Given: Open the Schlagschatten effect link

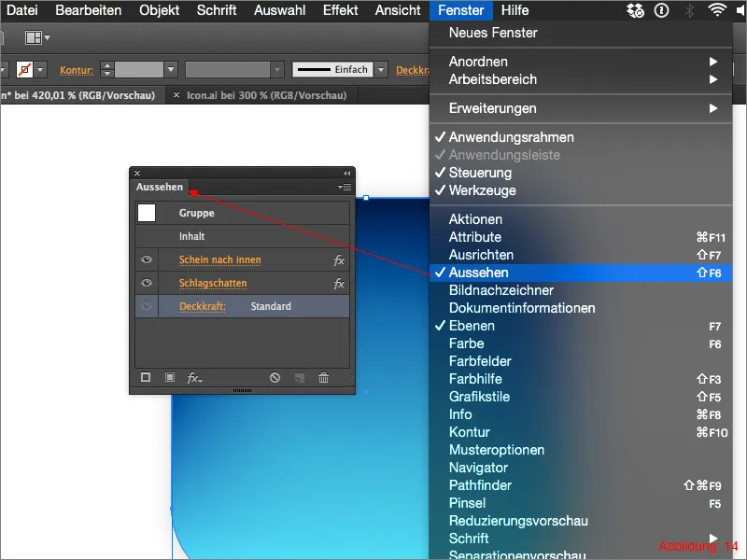Looking at the screenshot, I should (213, 284).
